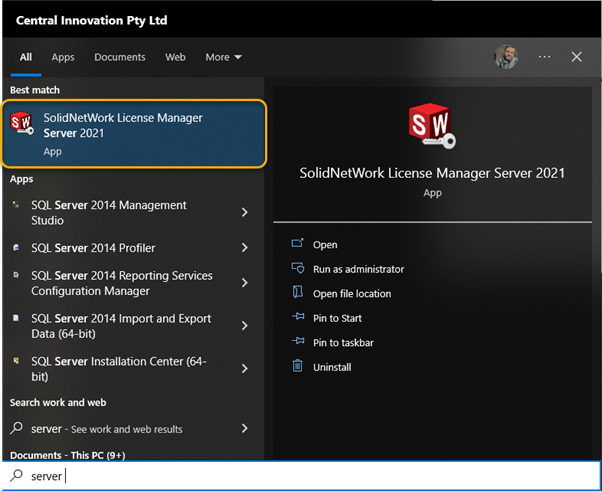Choose Pin to taskbar
The width and height of the screenshot is (602, 491).
point(343,343)
